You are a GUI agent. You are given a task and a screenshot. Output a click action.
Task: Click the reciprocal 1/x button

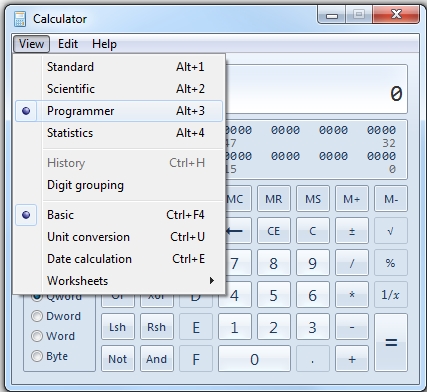point(391,295)
